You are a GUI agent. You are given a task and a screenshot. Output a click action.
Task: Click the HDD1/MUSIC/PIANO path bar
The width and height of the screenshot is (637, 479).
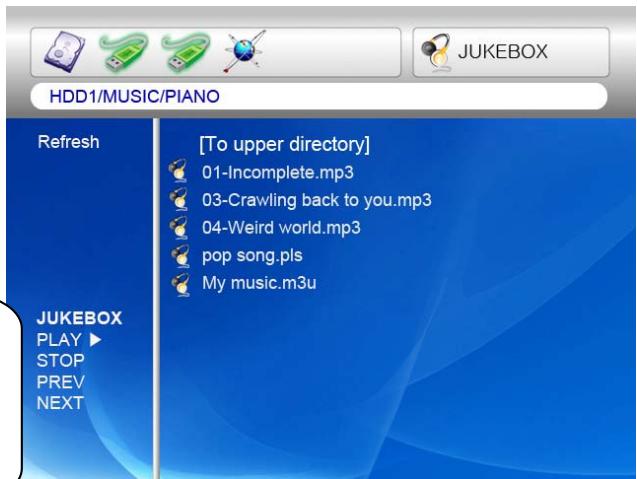pos(319,96)
